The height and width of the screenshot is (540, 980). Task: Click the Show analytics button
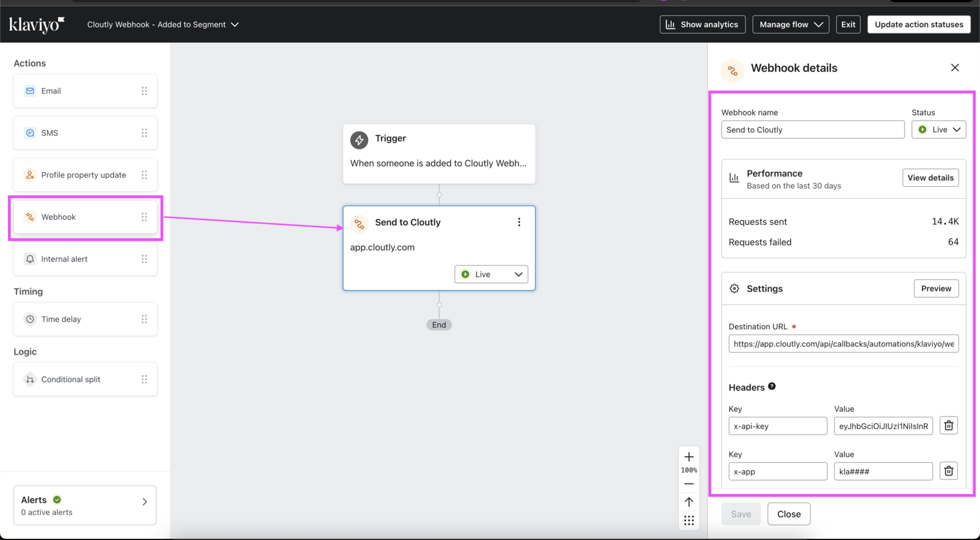(x=702, y=25)
